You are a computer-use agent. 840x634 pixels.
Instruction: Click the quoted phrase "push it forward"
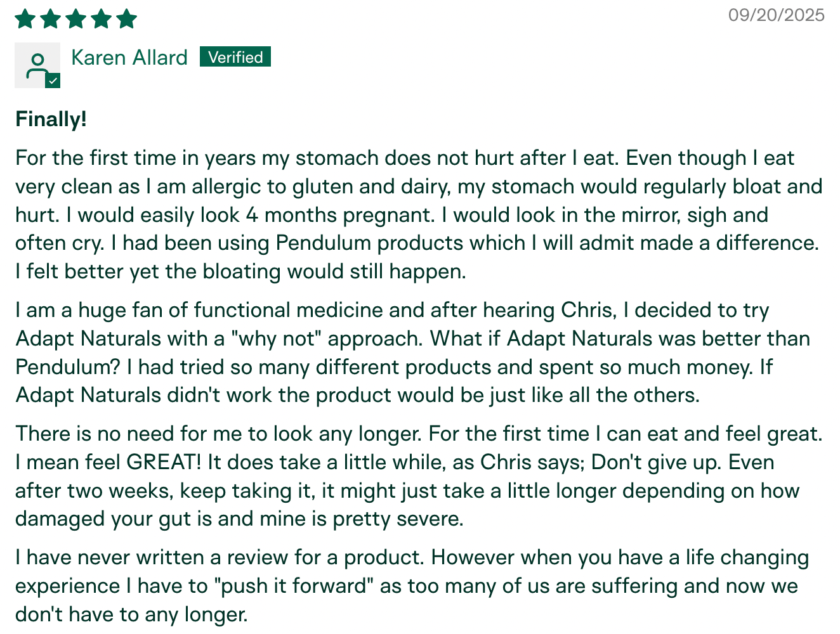tap(294, 586)
